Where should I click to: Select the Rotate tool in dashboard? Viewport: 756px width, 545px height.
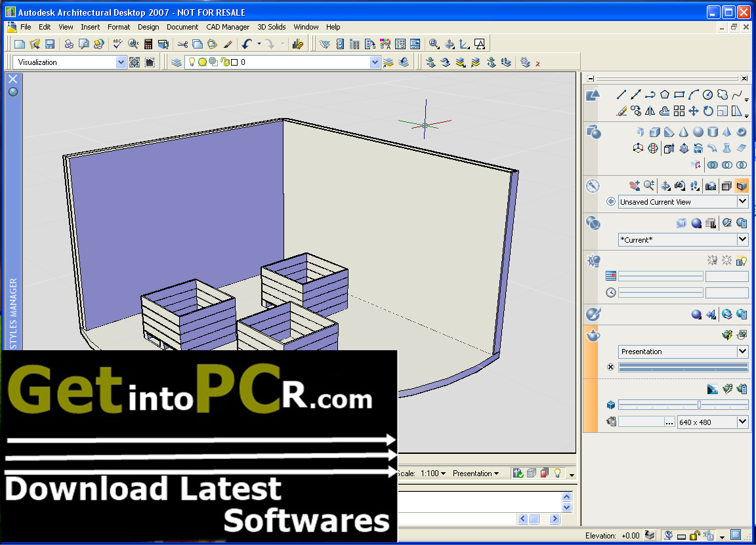708,111
